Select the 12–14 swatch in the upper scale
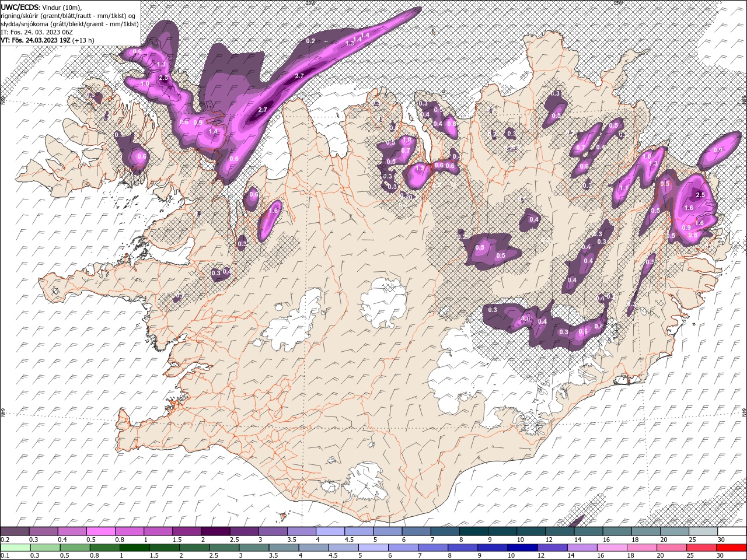Viewport: 747px width, 560px height. click(558, 531)
